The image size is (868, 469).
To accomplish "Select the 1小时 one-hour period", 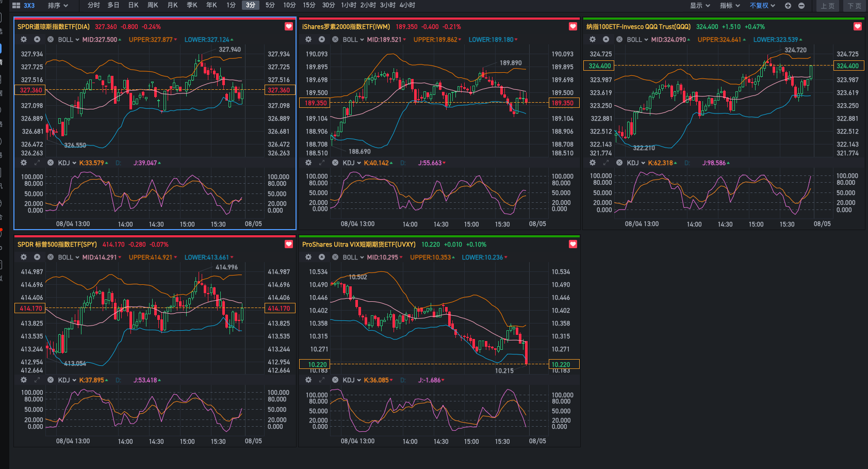I will (349, 5).
